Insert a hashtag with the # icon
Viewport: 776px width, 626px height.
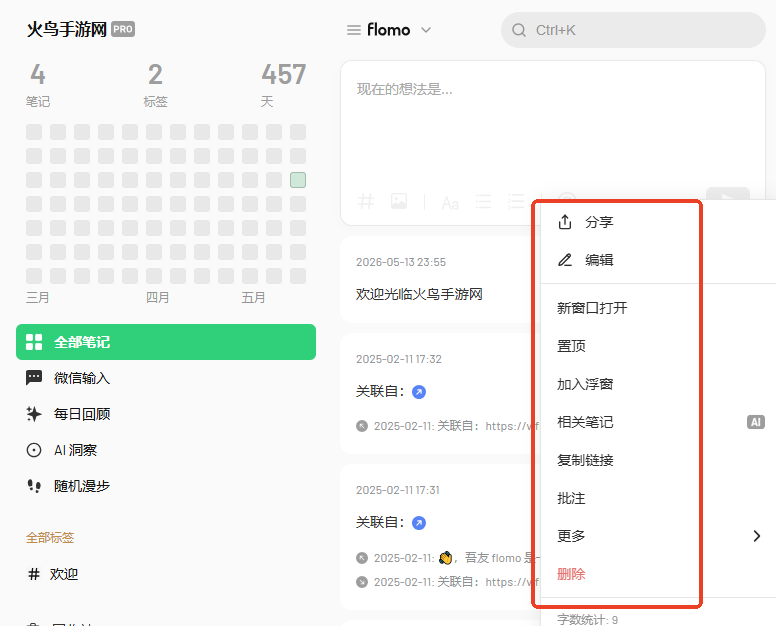(x=366, y=202)
